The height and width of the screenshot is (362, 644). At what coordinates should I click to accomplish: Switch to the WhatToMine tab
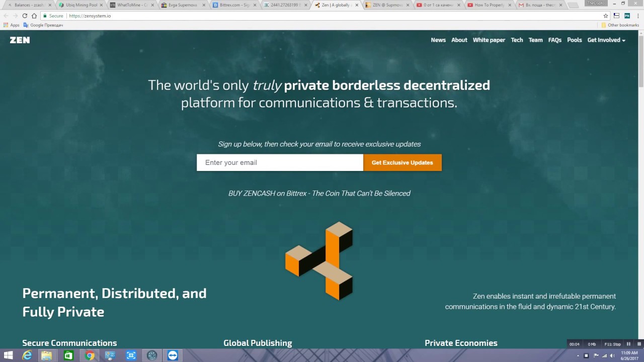click(132, 5)
